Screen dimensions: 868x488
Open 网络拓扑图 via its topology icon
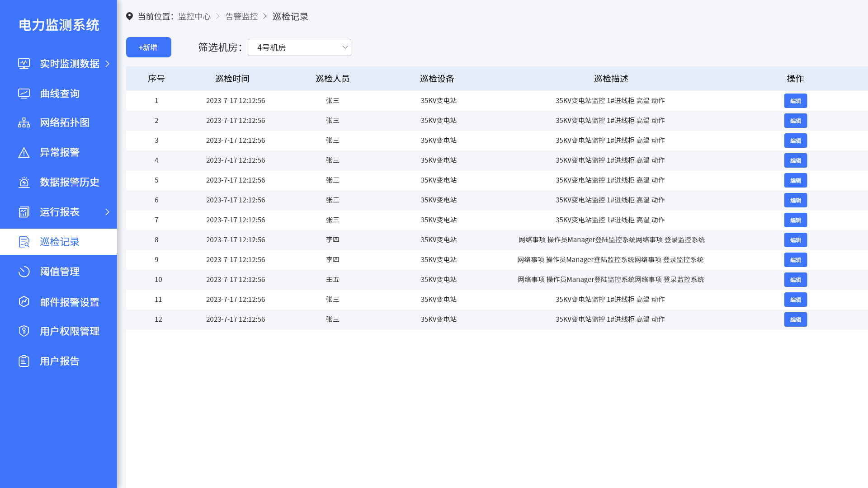click(x=24, y=122)
